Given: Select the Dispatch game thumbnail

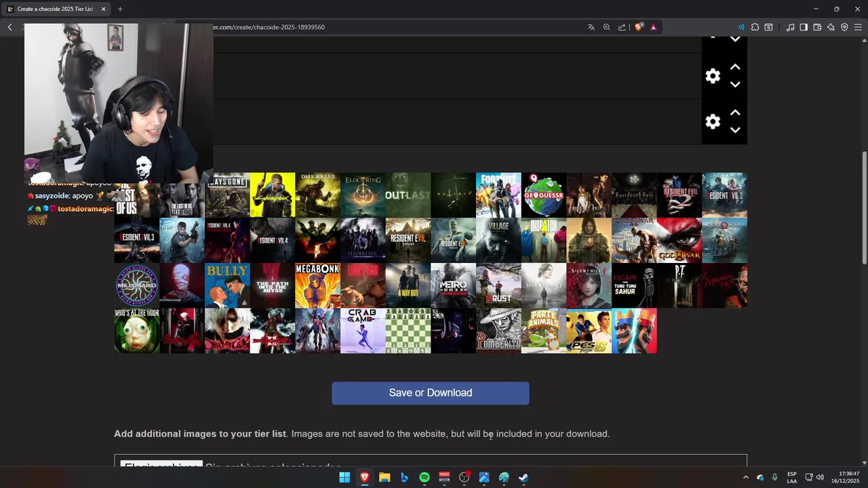Looking at the screenshot, I should click(544, 240).
